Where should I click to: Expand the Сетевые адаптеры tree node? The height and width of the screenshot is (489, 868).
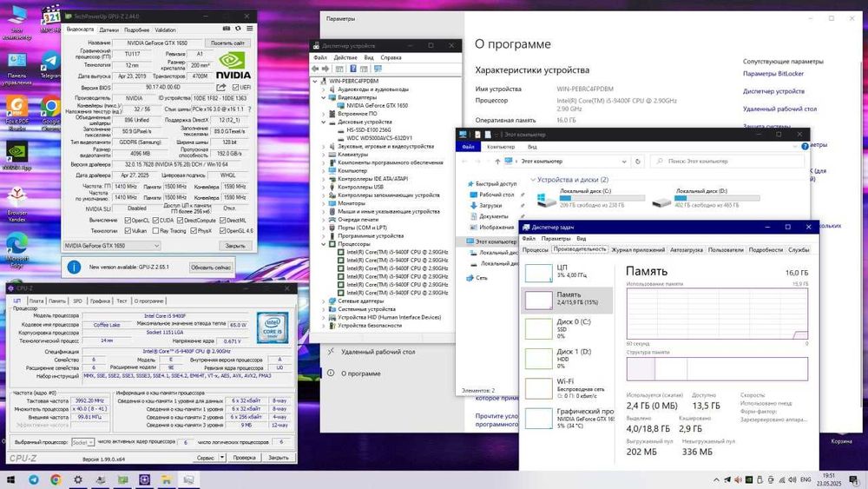pyautogui.click(x=324, y=301)
